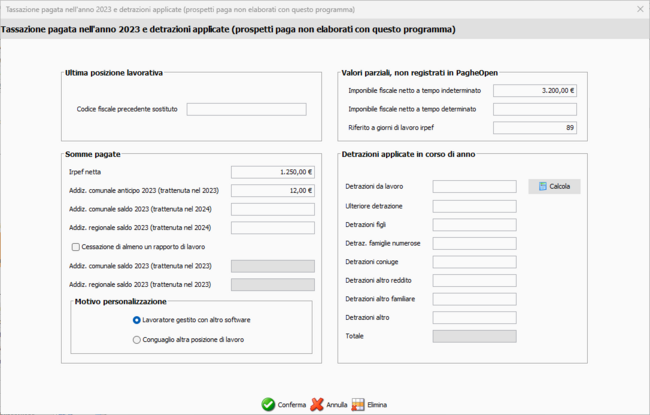This screenshot has height=415, width=650.
Task: Enable Cessazione di almeno un rapporto checkbox
Action: tap(75, 247)
